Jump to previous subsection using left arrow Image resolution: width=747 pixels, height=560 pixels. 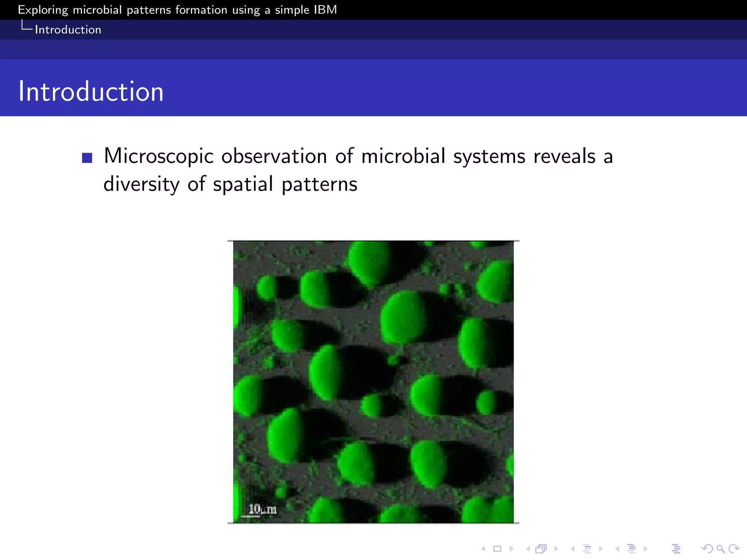click(x=573, y=549)
